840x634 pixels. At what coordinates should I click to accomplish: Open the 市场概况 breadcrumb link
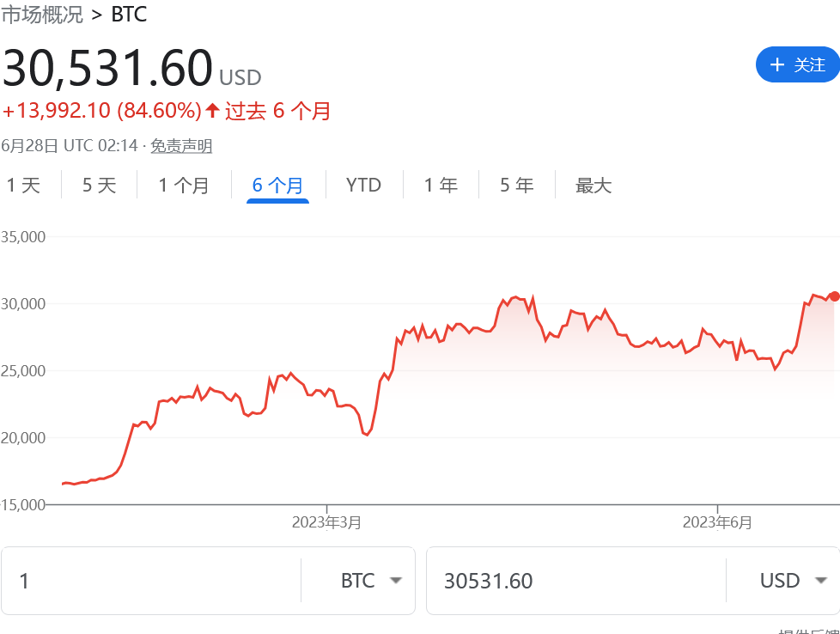pos(42,15)
